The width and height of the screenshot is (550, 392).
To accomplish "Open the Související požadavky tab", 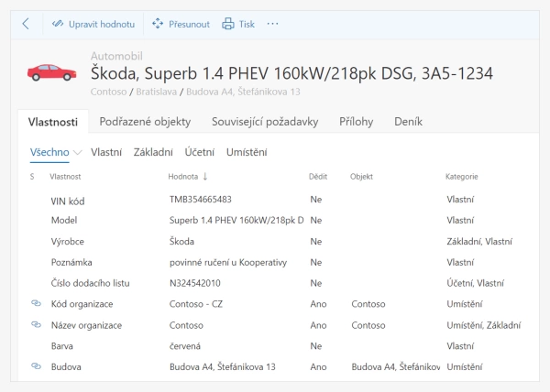I will coord(264,122).
